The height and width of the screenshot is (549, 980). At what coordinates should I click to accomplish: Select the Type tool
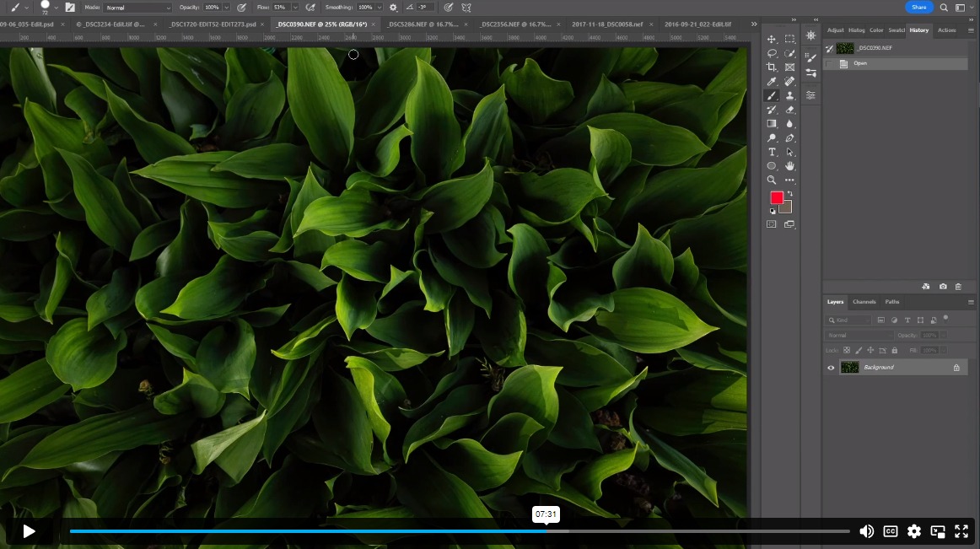click(771, 152)
